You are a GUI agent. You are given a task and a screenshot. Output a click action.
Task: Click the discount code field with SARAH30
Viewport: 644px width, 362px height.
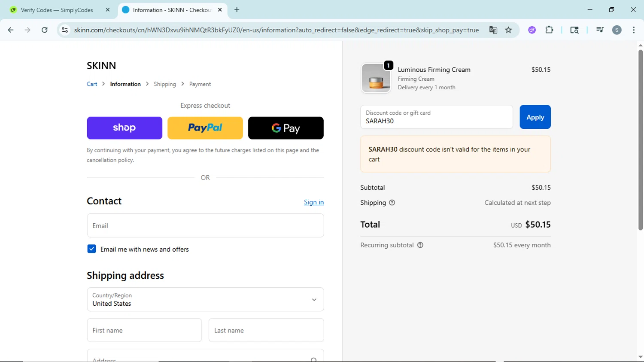(437, 117)
